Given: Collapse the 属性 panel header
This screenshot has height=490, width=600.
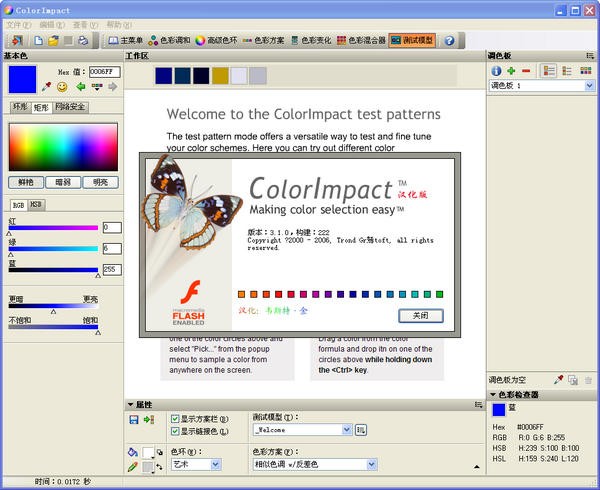Looking at the screenshot, I should [130, 404].
